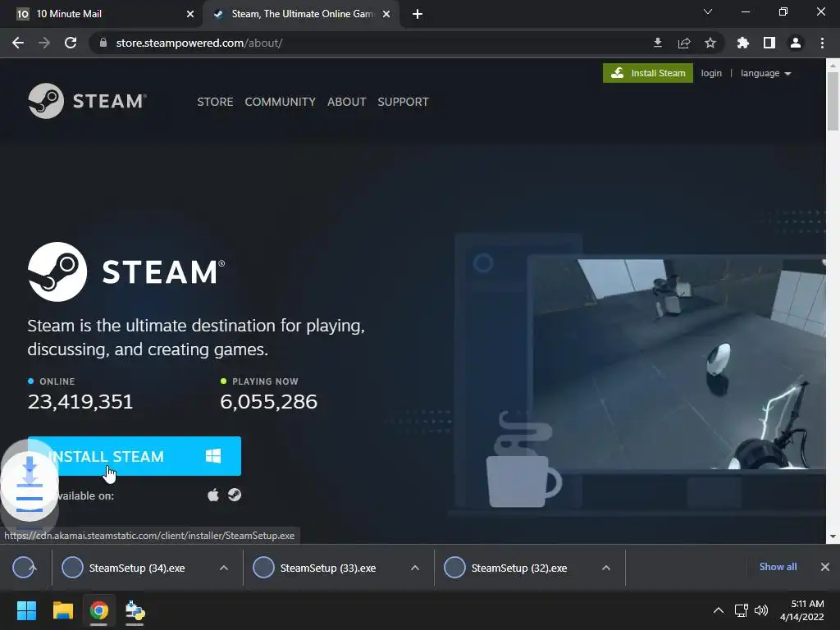The width and height of the screenshot is (840, 630).
Task: Click the login link
Action: (x=711, y=73)
